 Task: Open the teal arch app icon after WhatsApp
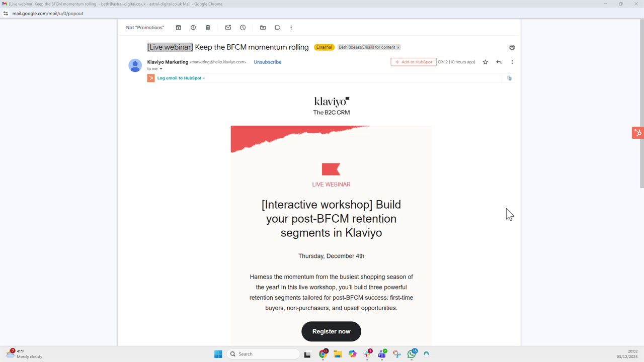(x=427, y=354)
